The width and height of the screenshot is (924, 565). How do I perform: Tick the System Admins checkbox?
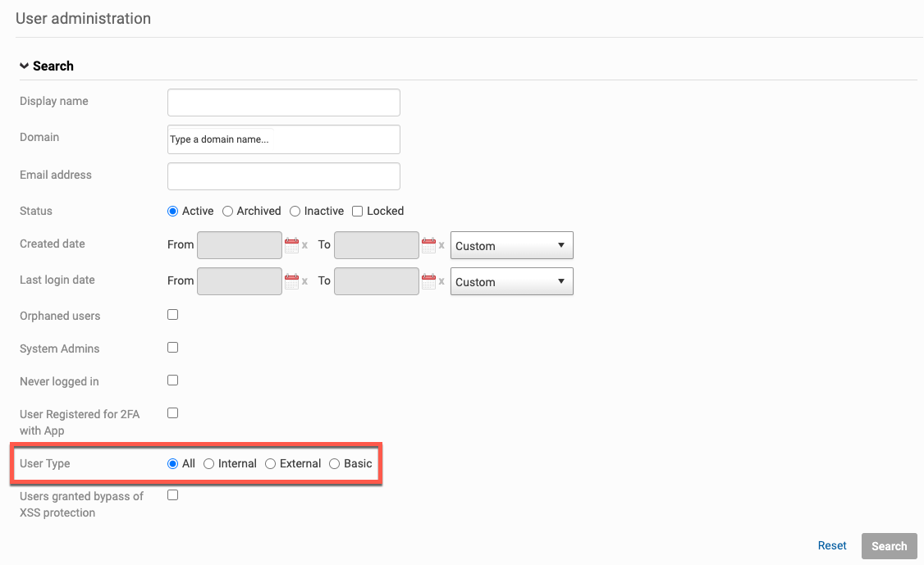point(172,348)
